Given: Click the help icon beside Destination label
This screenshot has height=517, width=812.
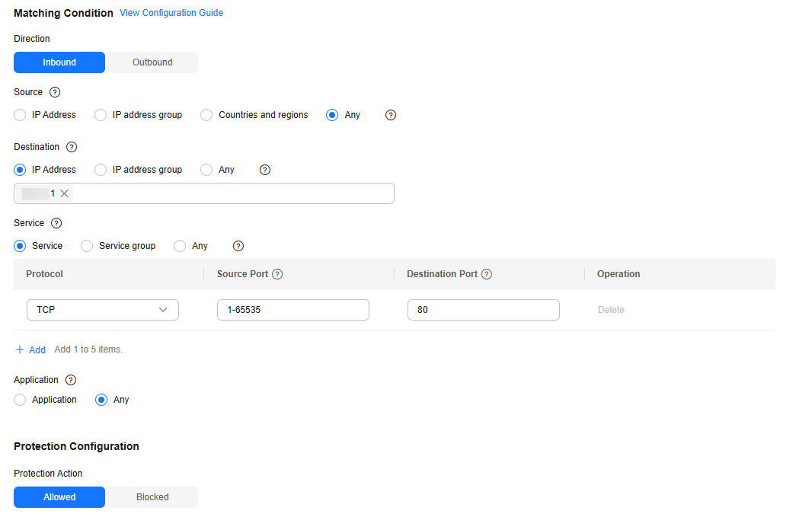Looking at the screenshot, I should [x=72, y=147].
